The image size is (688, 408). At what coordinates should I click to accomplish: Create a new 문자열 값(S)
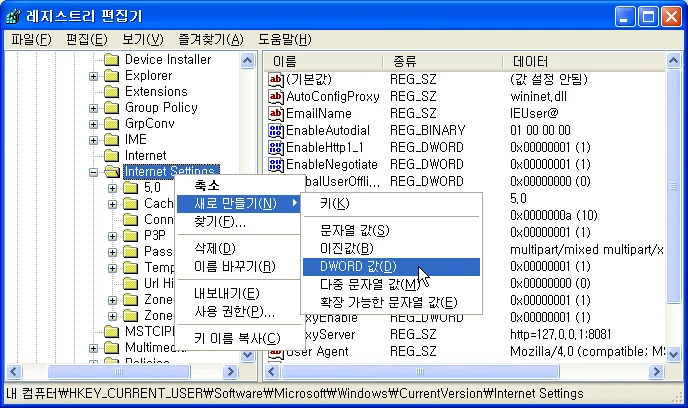pyautogui.click(x=391, y=231)
